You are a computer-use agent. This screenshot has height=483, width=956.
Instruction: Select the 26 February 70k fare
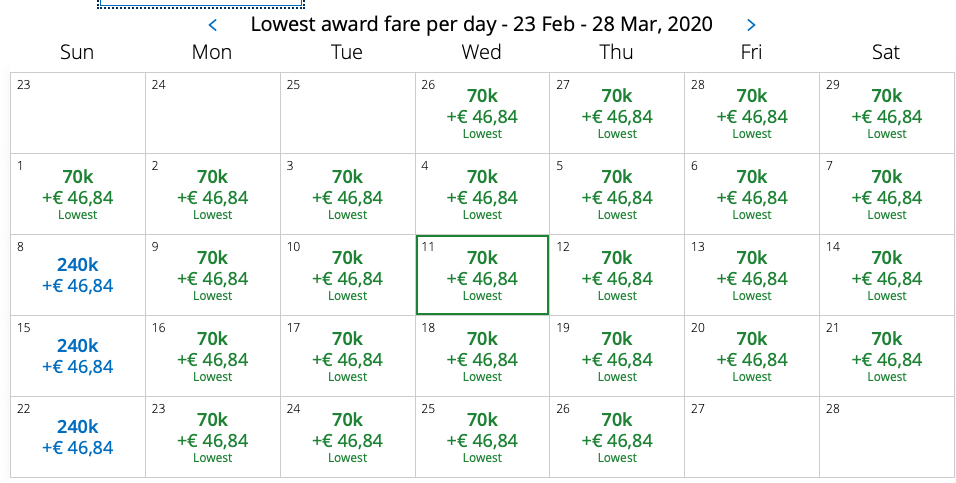[482, 113]
